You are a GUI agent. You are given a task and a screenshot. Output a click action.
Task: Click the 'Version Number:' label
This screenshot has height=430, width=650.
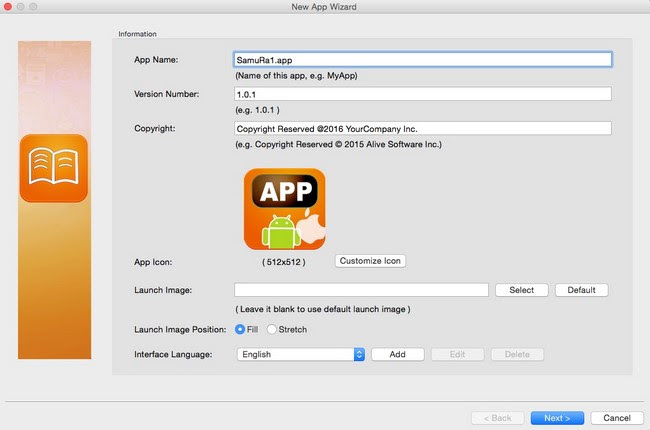(x=167, y=94)
